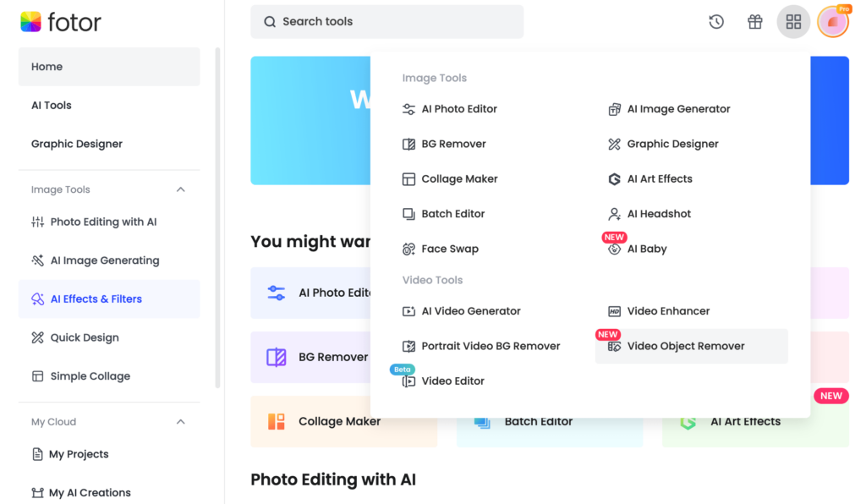The image size is (866, 504).
Task: Go to Home in sidebar
Action: tap(109, 67)
